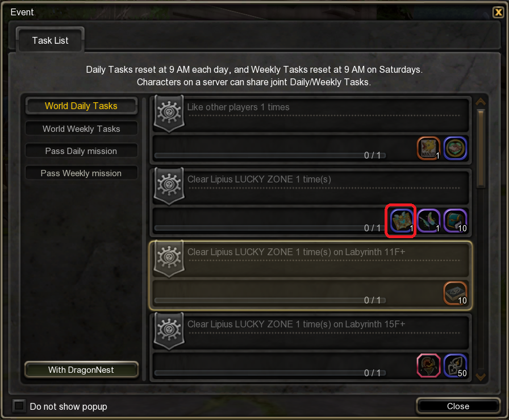Click the heart card reward showing 50
Viewport: 509px width, 420px height.
coord(455,366)
